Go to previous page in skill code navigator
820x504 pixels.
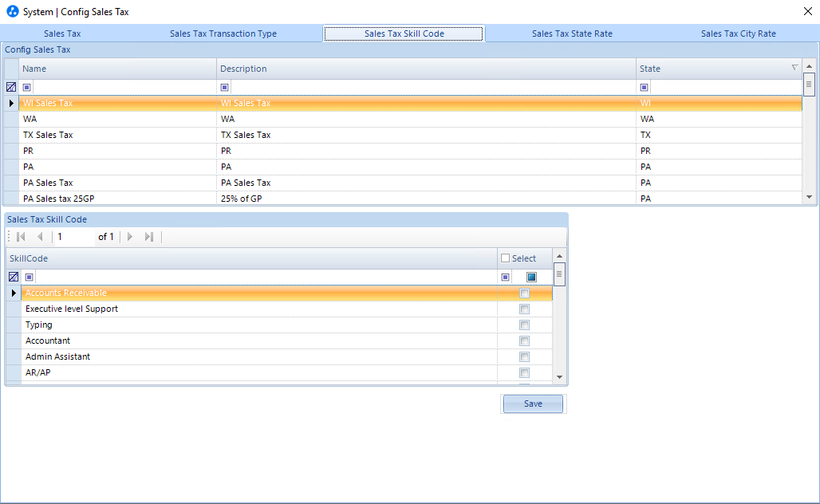pyautogui.click(x=40, y=237)
